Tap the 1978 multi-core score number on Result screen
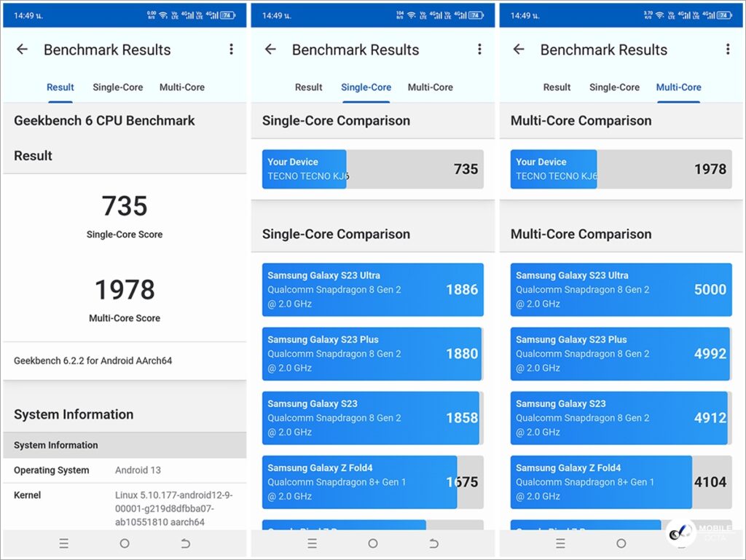The width and height of the screenshot is (746, 560). tap(125, 290)
